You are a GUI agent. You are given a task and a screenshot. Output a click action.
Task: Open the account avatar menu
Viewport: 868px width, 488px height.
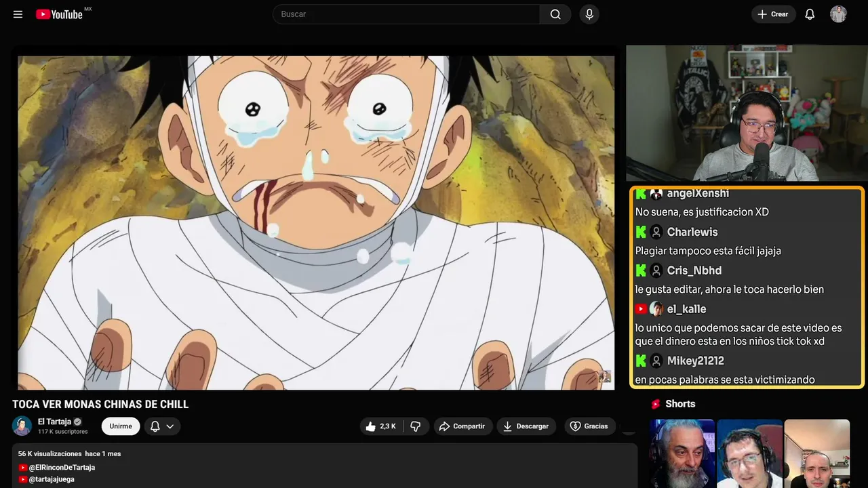[x=838, y=14]
